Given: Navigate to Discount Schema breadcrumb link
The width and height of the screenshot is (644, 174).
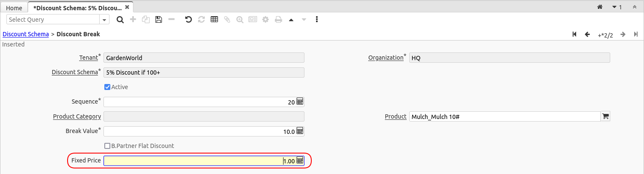Looking at the screenshot, I should click(x=26, y=34).
